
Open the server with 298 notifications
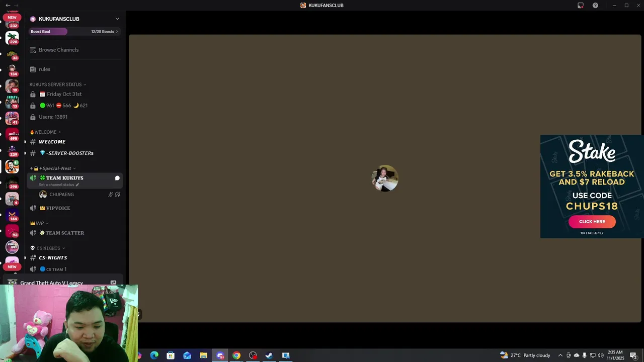[x=12, y=183]
